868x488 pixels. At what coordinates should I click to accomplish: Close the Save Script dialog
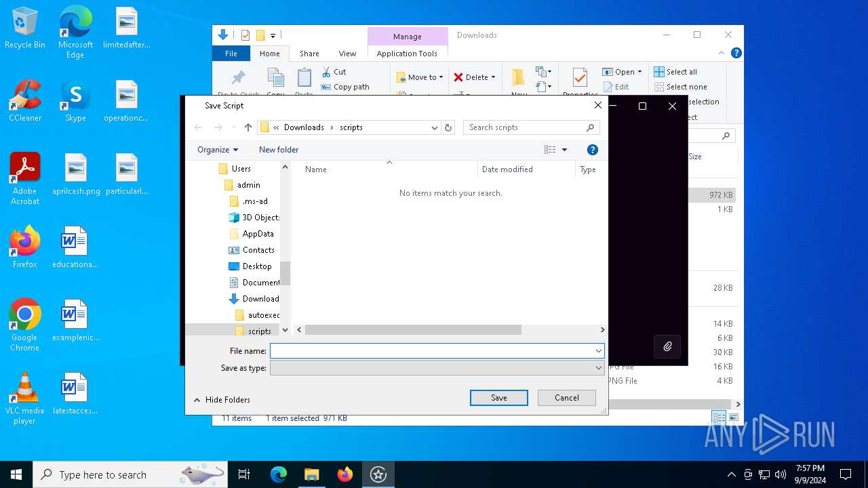[597, 105]
